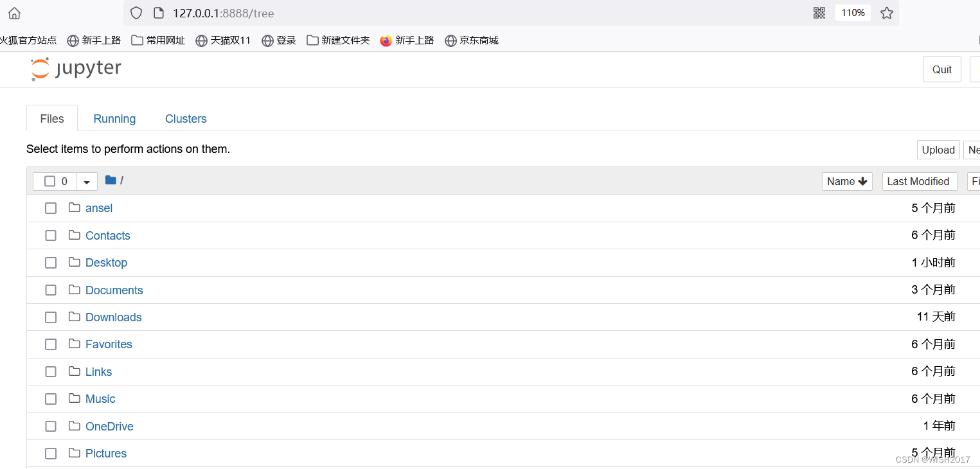Click the folder icon beside Contacts
The height and width of the screenshot is (469, 980).
point(75,235)
